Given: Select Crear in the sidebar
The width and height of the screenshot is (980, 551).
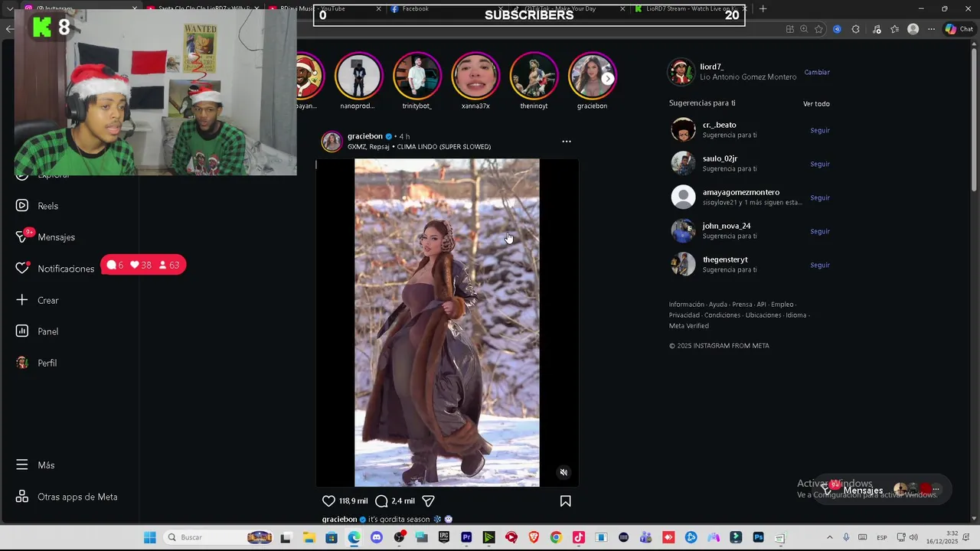Looking at the screenshot, I should coord(47,300).
